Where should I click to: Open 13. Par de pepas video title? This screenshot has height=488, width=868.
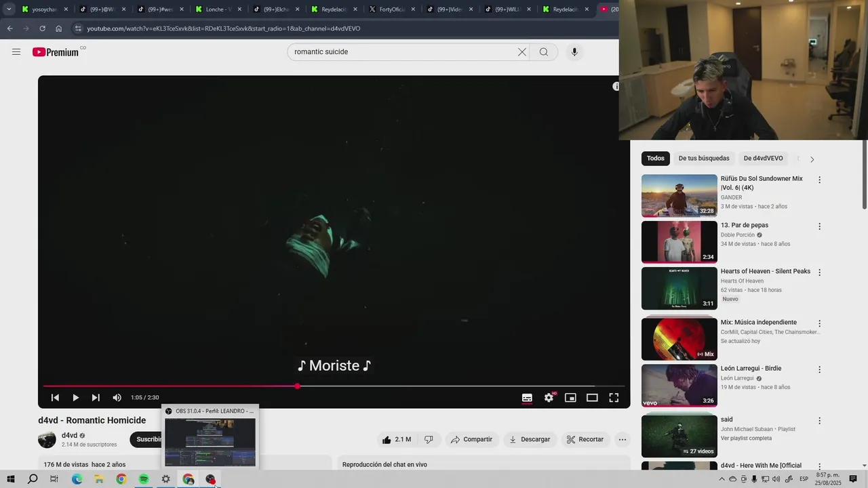click(744, 225)
